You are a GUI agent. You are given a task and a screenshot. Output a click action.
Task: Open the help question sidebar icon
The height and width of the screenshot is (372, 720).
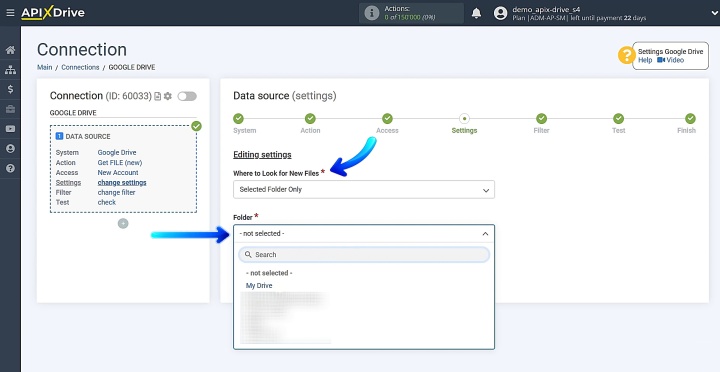10,169
